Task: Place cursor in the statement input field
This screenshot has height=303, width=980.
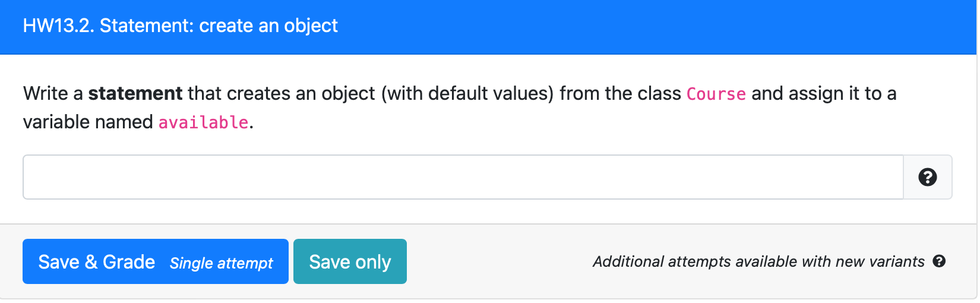Action: click(463, 177)
